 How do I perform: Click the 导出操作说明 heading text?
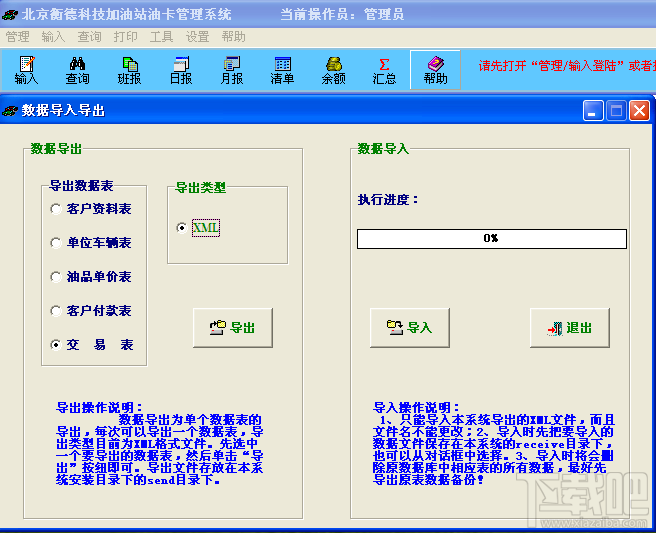pos(99,407)
